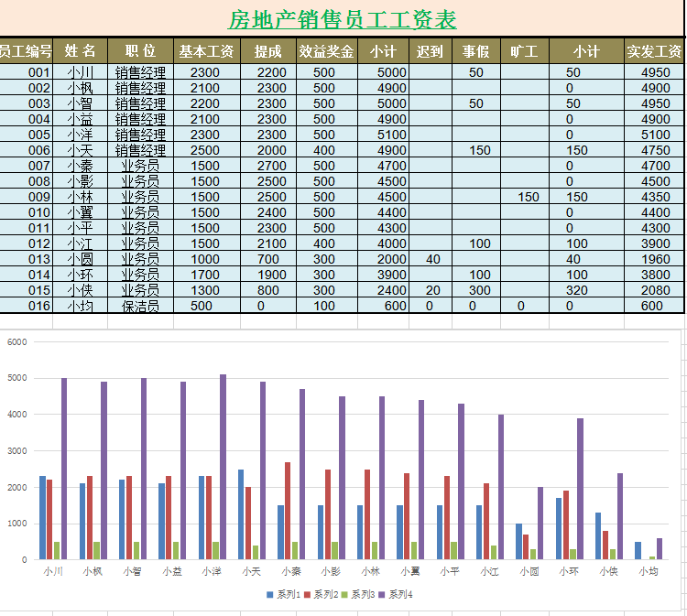Select the 系列3 green legend entry
Image resolution: width=687 pixels, height=616 pixels.
[359, 595]
